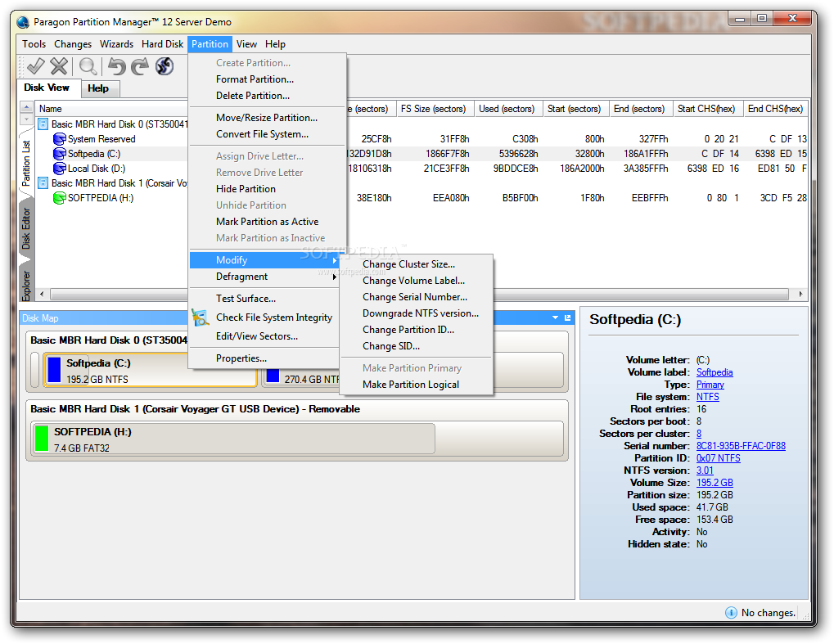Click the 195.2 GB volume size link
Screen dimensions: 834x644
pyautogui.click(x=715, y=482)
